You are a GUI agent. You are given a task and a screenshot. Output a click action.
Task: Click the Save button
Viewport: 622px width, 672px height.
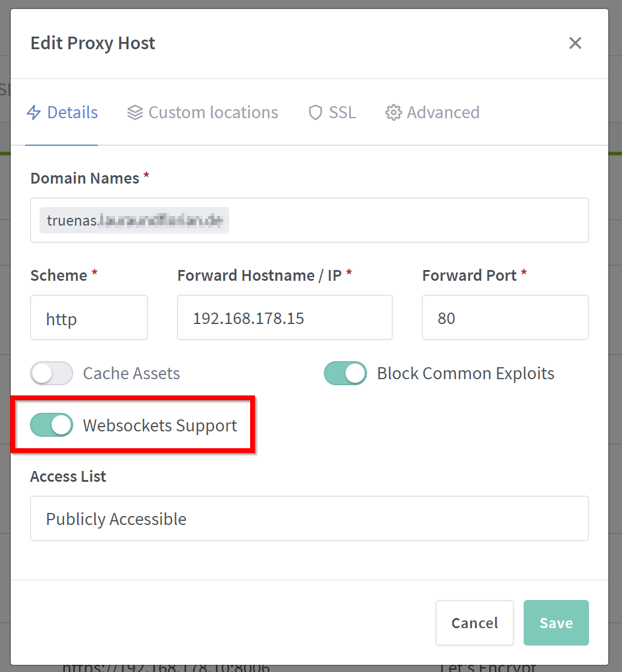coord(556,623)
